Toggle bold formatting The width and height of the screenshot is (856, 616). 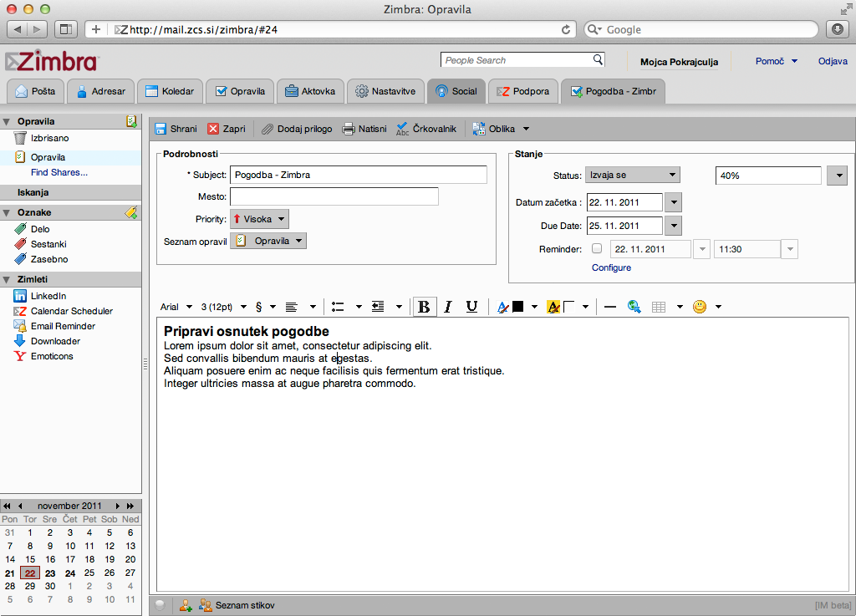coord(424,307)
